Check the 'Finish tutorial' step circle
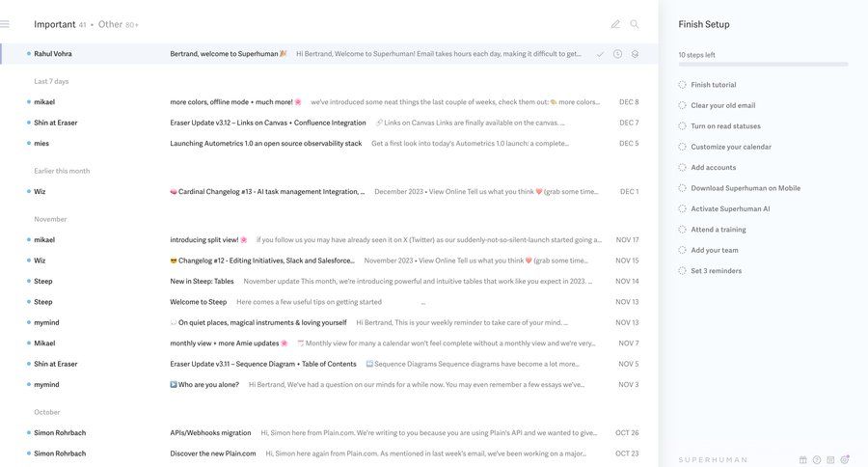 pos(683,85)
